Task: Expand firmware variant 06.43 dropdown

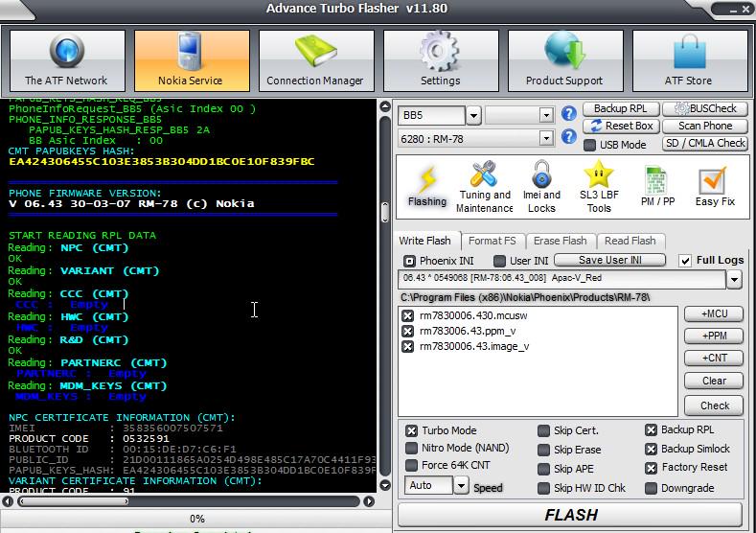Action: 734,279
